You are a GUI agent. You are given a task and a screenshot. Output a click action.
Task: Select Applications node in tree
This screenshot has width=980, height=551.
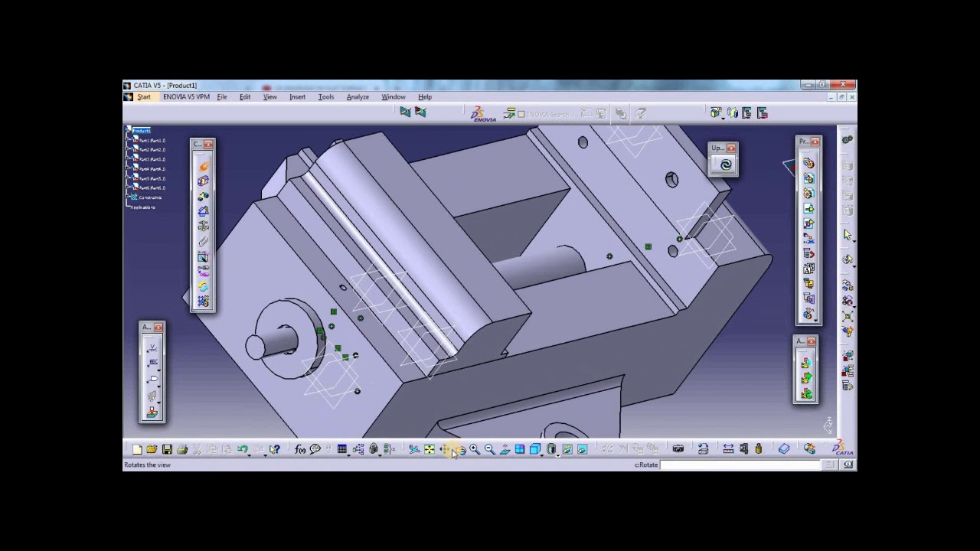[x=143, y=207]
